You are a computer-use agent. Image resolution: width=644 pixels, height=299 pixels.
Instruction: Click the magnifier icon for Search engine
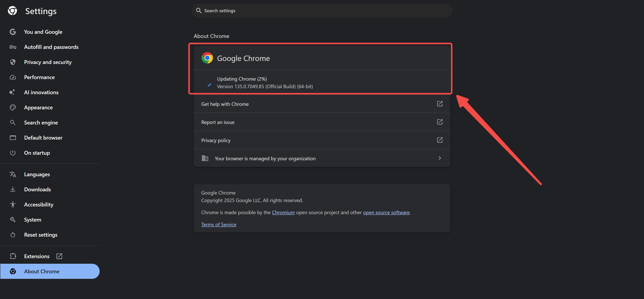pyautogui.click(x=13, y=122)
